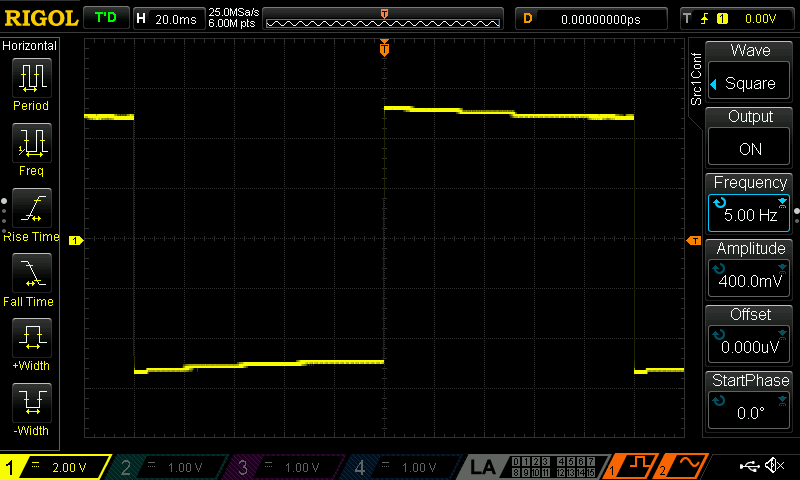
Task: Click the Horizontal menu title
Action: pyautogui.click(x=30, y=46)
